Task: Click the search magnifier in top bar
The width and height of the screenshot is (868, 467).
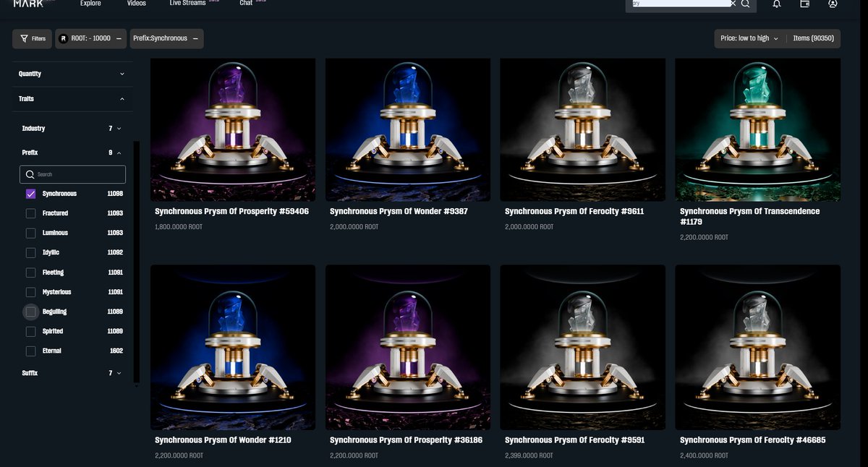Action: click(x=745, y=4)
